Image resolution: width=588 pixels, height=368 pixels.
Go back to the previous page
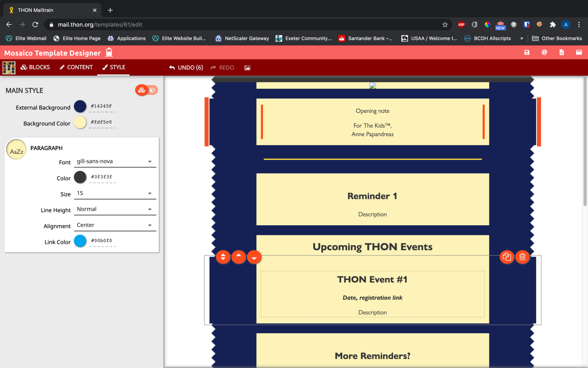click(x=9, y=25)
